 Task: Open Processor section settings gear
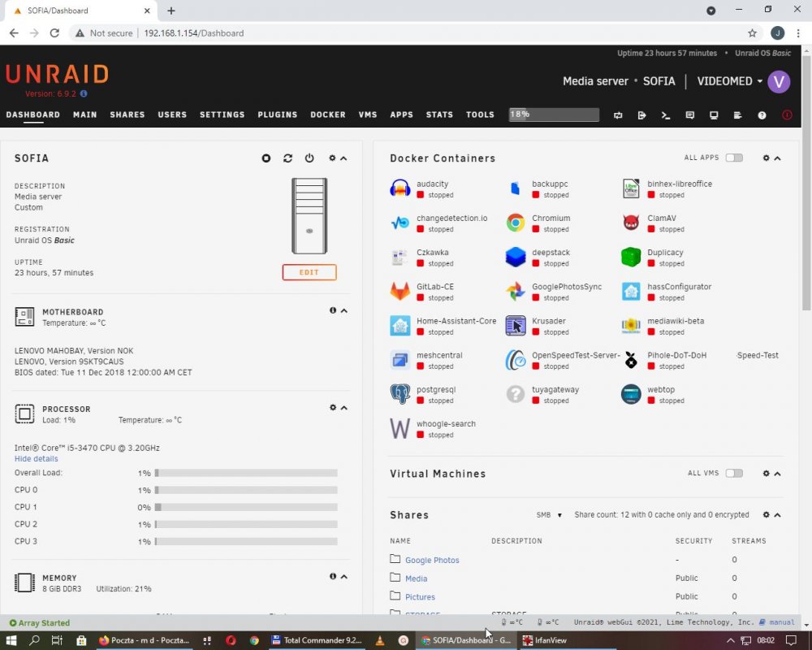333,407
